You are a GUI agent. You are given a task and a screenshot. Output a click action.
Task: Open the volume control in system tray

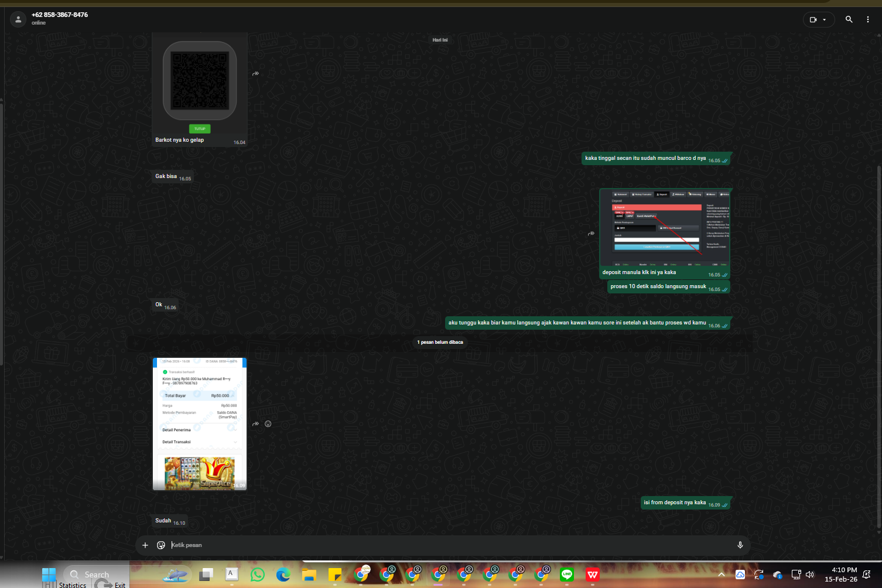pos(810,575)
